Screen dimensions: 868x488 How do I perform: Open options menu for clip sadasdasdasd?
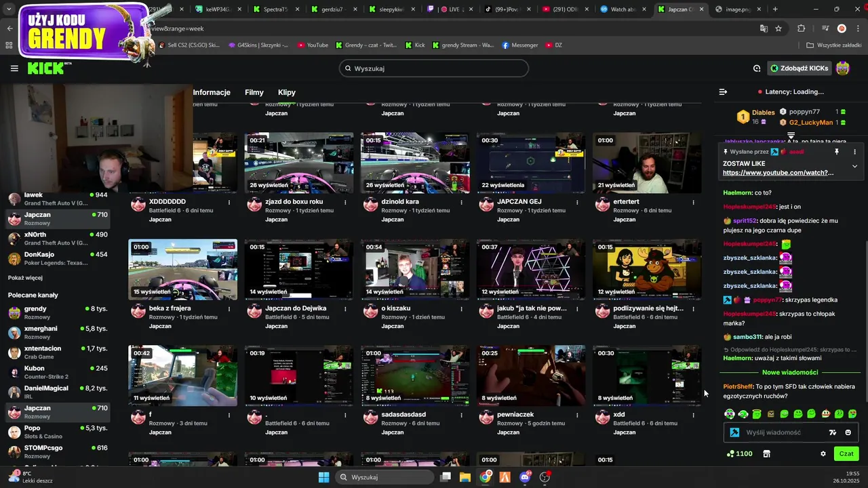point(461,415)
